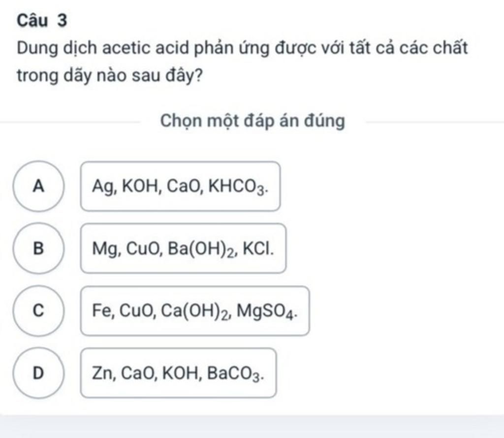
Task: Choose answer box Zn, CaO, KOH, BaCO3
Action: [x=178, y=373]
